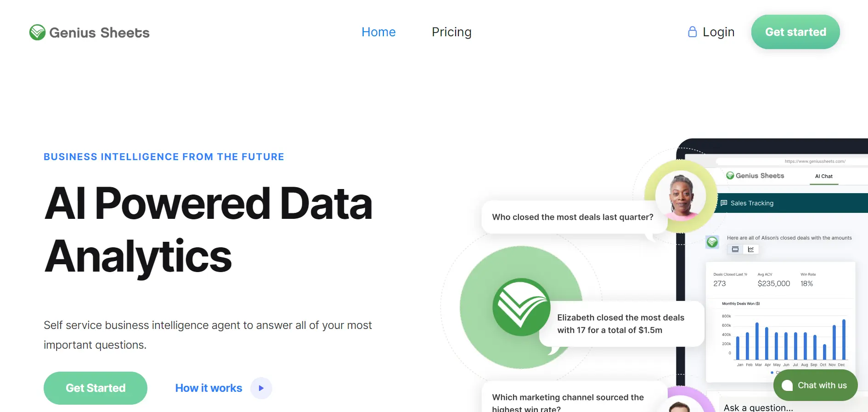Open the Home menu item
Screen dimensions: 868x412
pyautogui.click(x=378, y=32)
